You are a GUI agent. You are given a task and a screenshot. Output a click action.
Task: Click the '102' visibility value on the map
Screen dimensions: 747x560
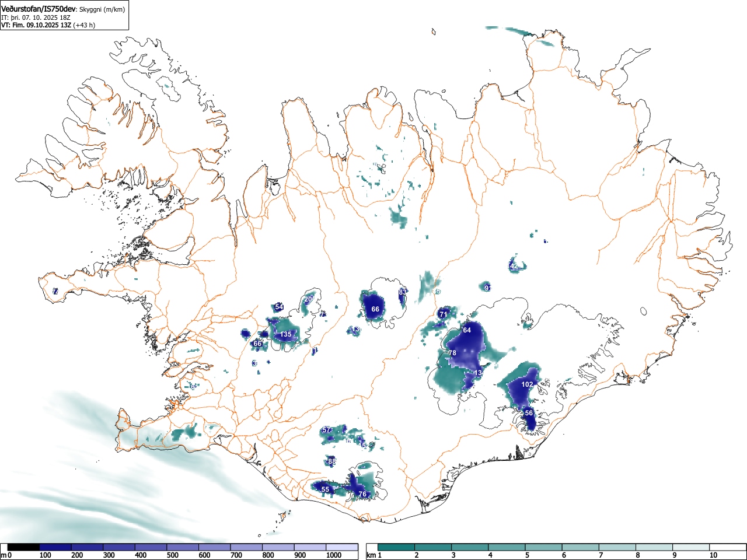pos(527,384)
